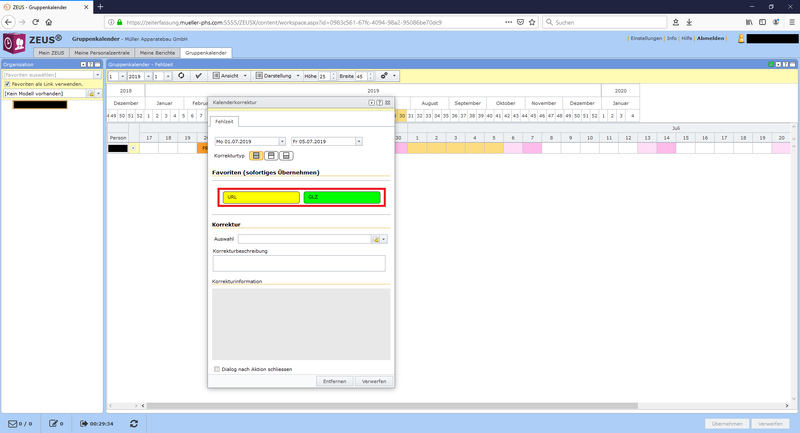Click the checkmark apply icon in toolbar
Viewport: 800px width, 433px height.
(x=199, y=76)
